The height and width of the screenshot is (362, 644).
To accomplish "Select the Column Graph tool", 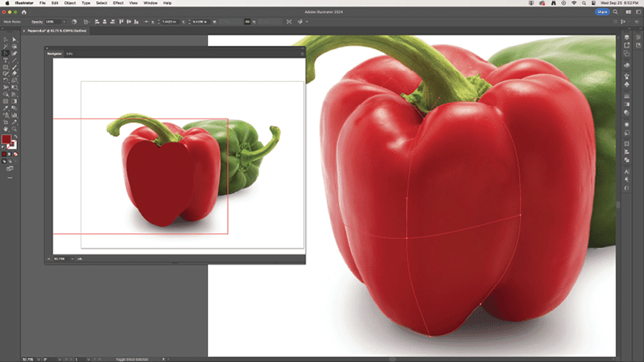I will click(14, 115).
